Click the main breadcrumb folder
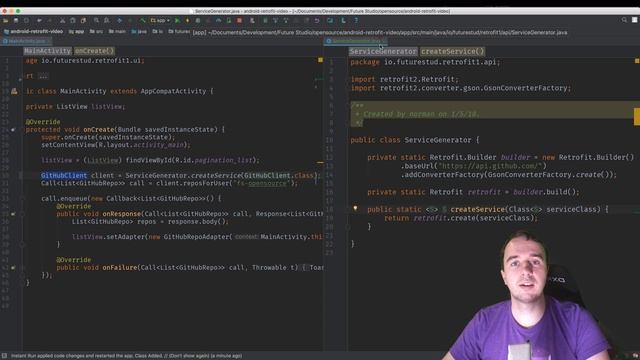This screenshot has width=640, height=360. [117, 31]
